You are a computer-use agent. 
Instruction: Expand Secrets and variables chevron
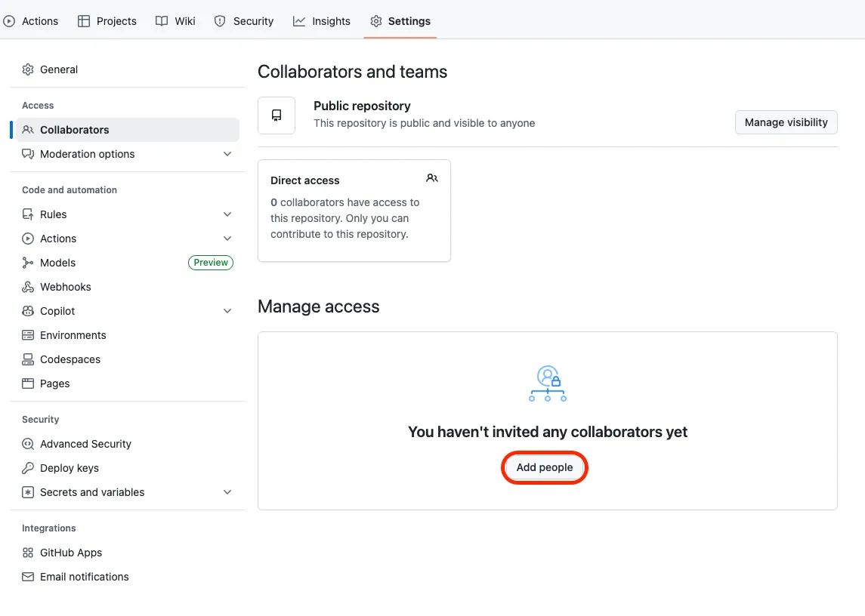[x=227, y=492]
